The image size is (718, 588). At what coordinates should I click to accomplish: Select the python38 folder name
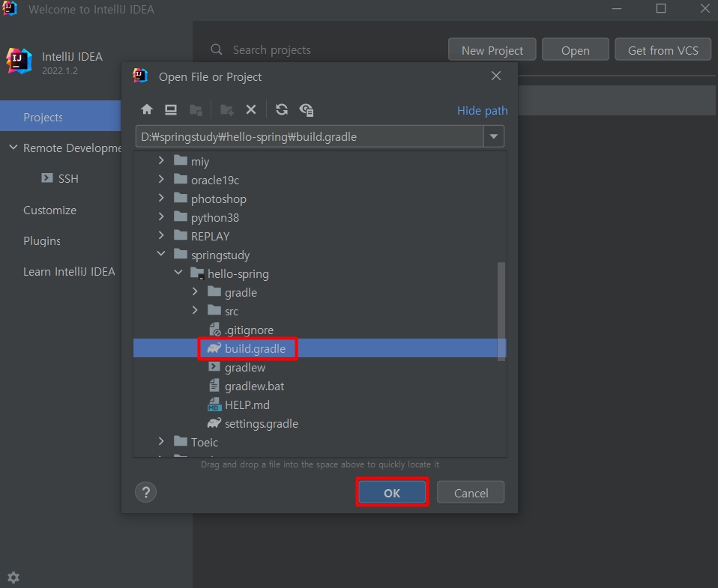(x=215, y=218)
